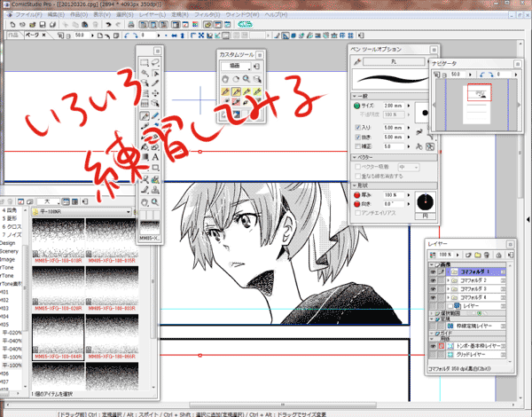Hide コマフォルダ 2 via its eye icon
The height and width of the screenshot is (417, 532).
click(433, 281)
